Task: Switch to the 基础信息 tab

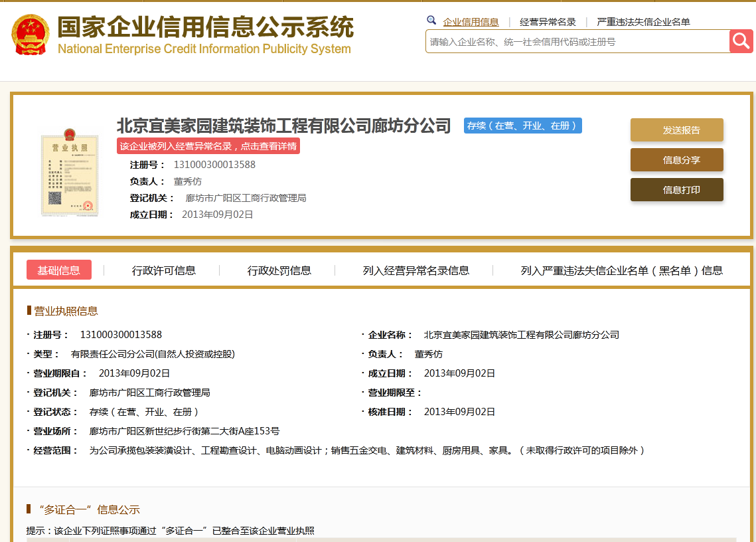Action: click(x=59, y=270)
